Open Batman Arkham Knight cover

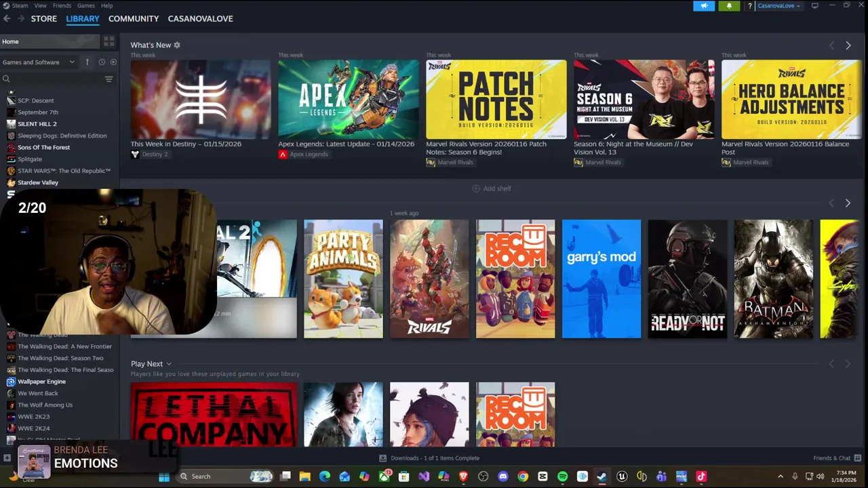point(773,279)
